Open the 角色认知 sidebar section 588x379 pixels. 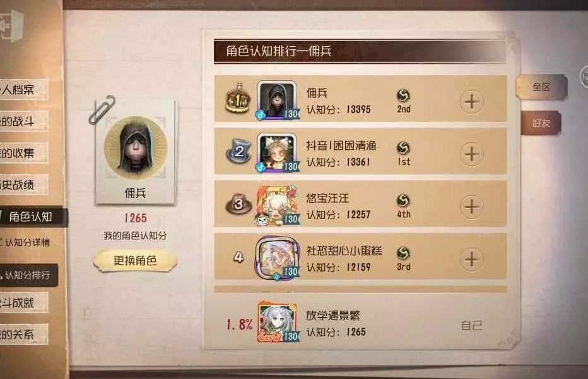[32, 217]
